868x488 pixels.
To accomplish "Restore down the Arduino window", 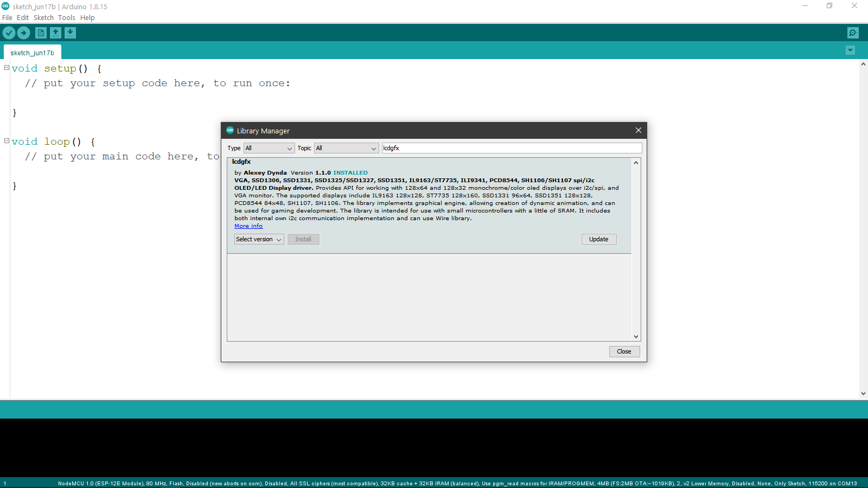I will [829, 6].
